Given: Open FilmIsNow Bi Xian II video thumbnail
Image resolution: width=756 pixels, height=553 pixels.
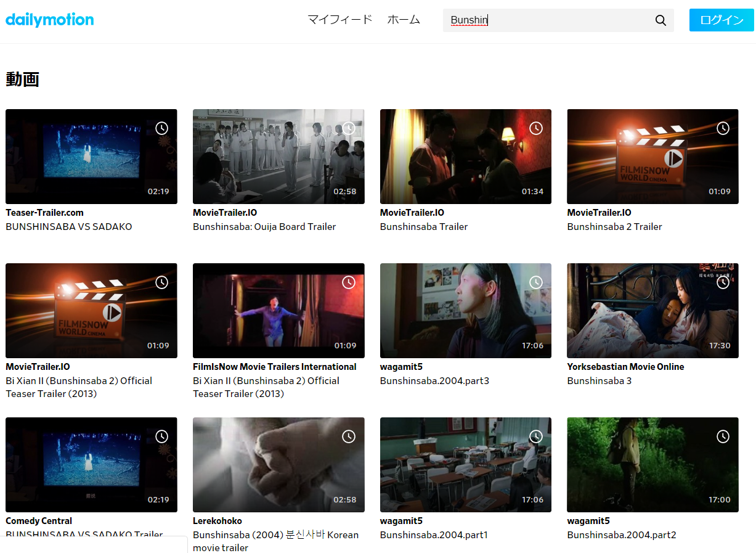Looking at the screenshot, I should coord(278,311).
